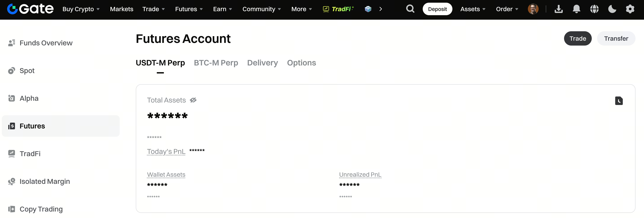This screenshot has height=218, width=644.
Task: Click the search magnifier icon
Action: (x=410, y=9)
